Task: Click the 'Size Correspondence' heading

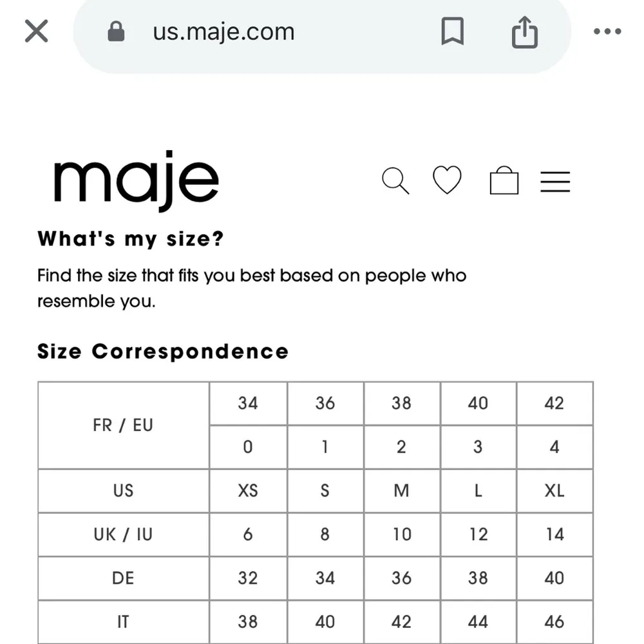Action: coord(163,352)
